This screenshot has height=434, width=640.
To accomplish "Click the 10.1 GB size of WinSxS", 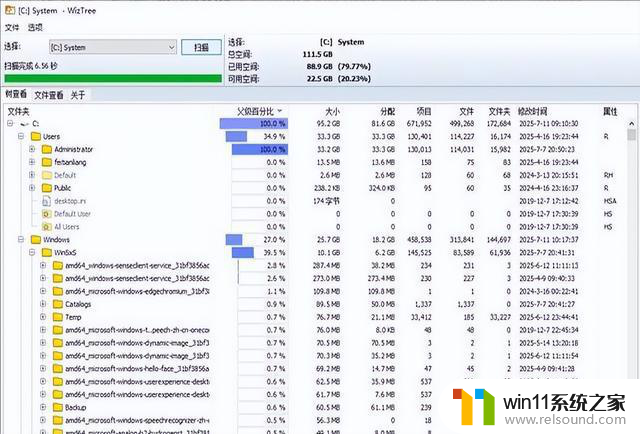I will pos(329,252).
